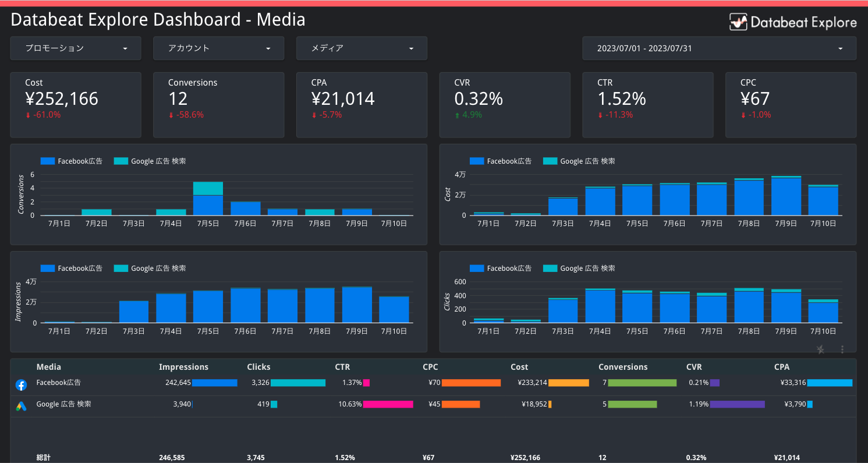868x463 pixels.
Task: Expand the アカウント filter dropdown
Action: tap(219, 48)
